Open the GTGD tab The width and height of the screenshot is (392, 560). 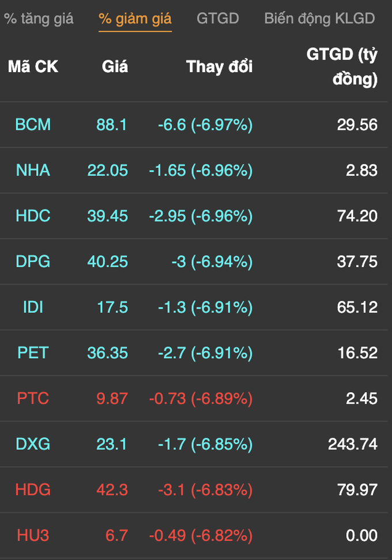point(218,18)
